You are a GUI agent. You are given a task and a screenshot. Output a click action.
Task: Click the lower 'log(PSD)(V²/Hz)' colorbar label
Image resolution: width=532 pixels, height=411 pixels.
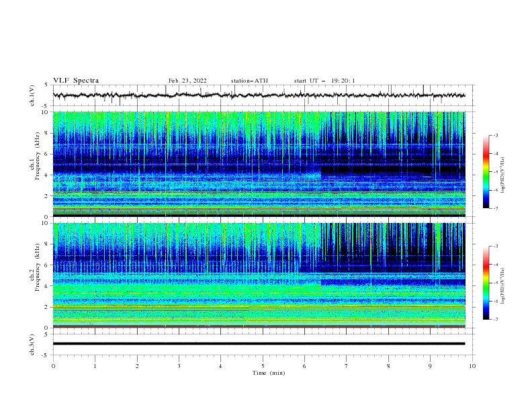(502, 285)
